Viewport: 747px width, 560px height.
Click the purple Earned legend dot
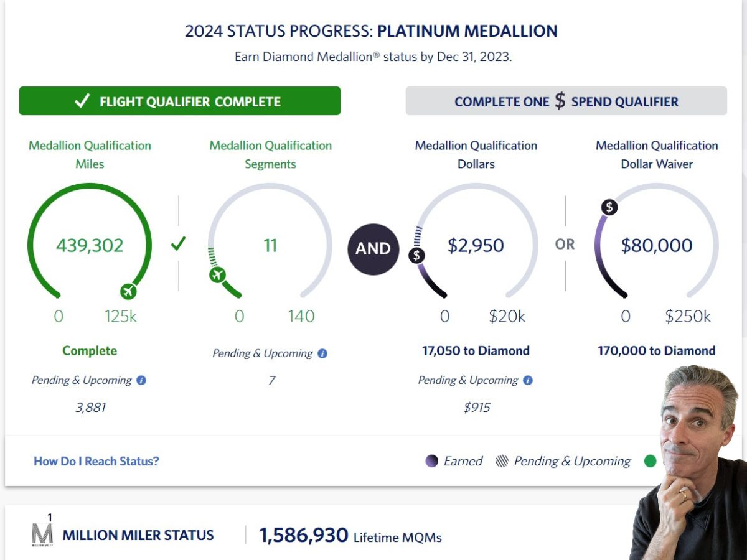click(432, 461)
